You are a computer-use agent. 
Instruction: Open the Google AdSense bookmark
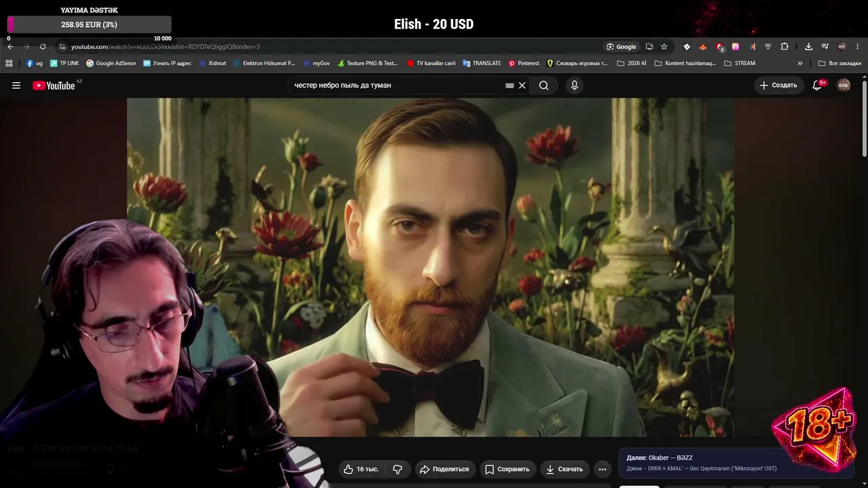[x=111, y=63]
